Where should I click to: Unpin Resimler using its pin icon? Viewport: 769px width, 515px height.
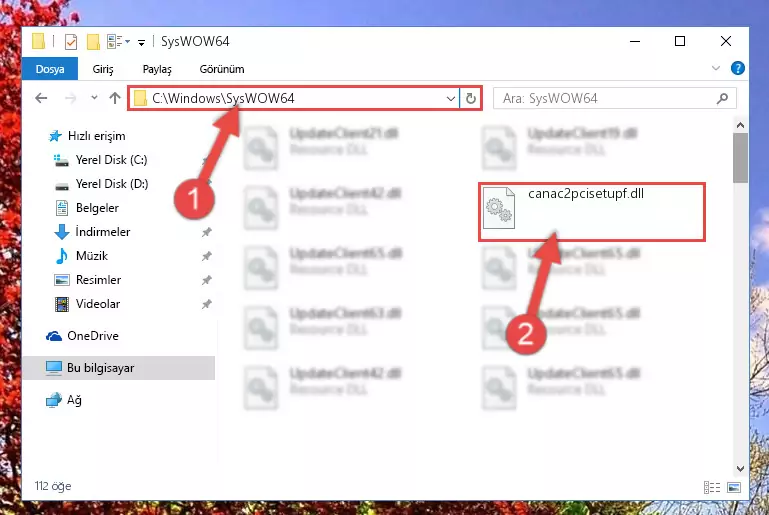pyautogui.click(x=206, y=280)
